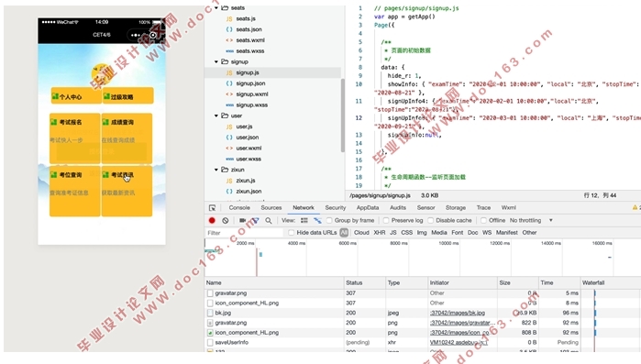Select the bk.jpg request row
This screenshot has width=641, height=364.
pyautogui.click(x=423, y=313)
